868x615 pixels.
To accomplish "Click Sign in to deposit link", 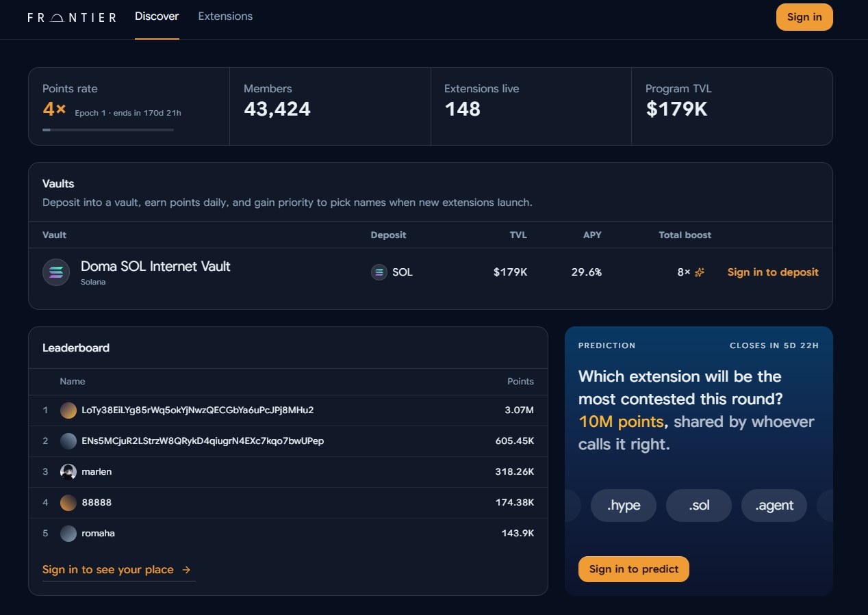I will [773, 272].
